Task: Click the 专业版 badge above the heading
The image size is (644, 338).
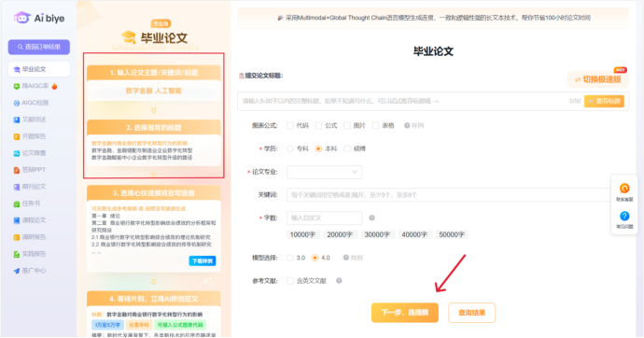Action: point(161,24)
